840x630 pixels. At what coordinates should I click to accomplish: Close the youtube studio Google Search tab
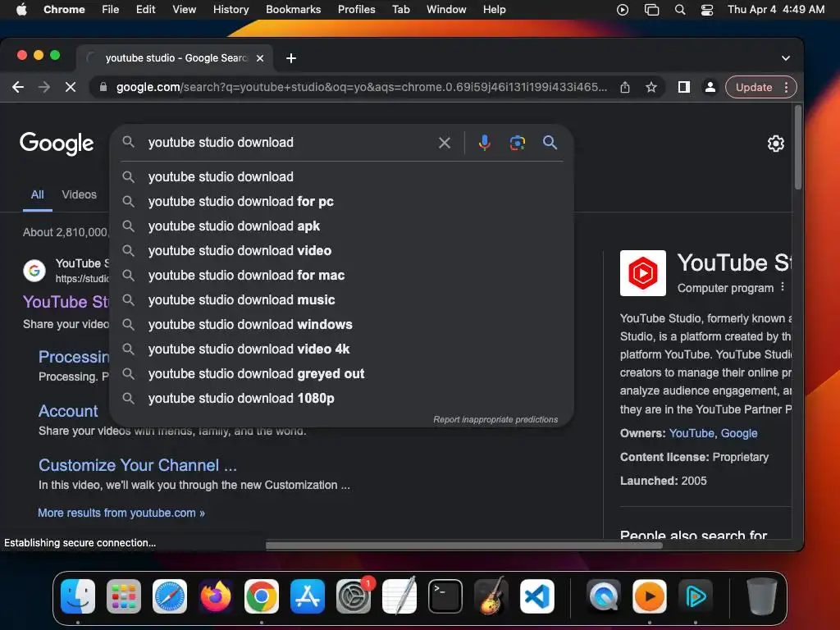[260, 58]
